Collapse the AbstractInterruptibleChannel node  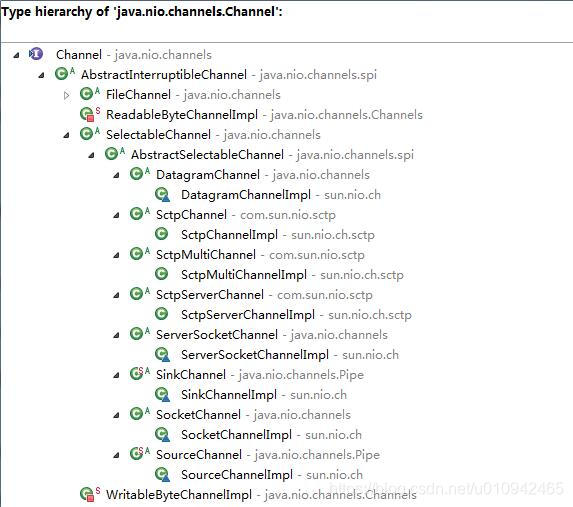tap(41, 76)
